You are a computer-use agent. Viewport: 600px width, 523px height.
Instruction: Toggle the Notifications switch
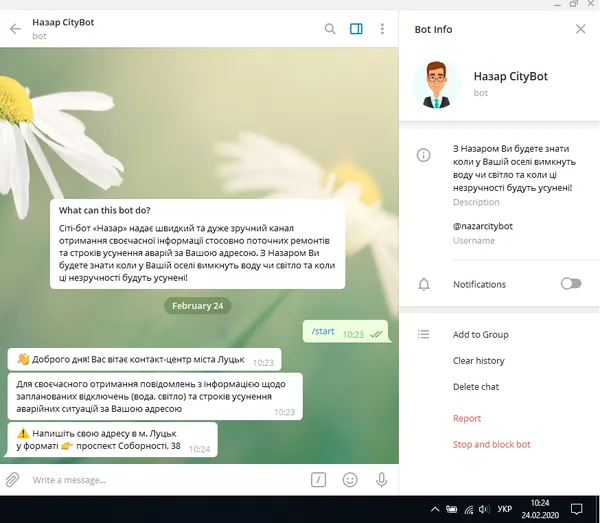pyautogui.click(x=571, y=284)
